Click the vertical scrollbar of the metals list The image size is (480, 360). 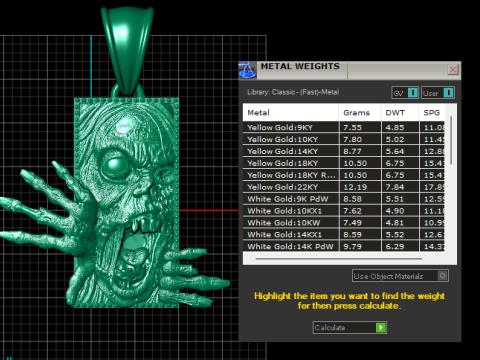451,140
